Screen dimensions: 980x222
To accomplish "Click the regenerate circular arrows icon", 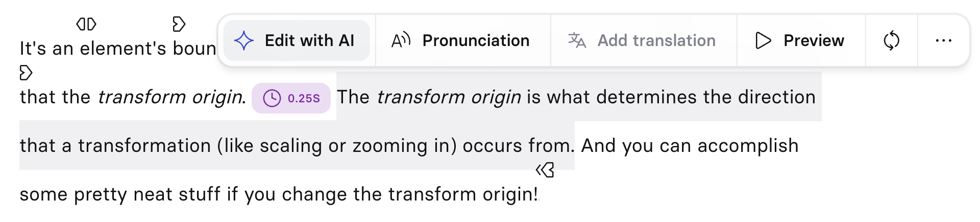I will (892, 40).
